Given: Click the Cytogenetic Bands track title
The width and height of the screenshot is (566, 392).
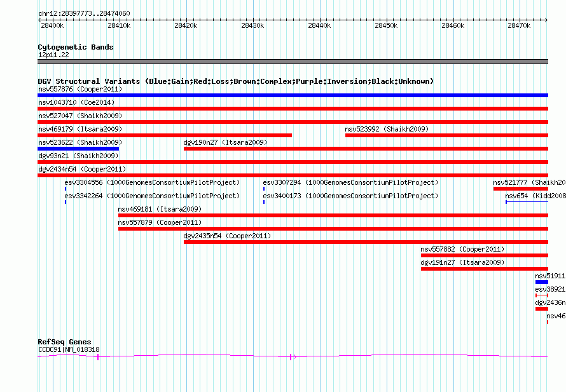Looking at the screenshot, I should (x=76, y=47).
